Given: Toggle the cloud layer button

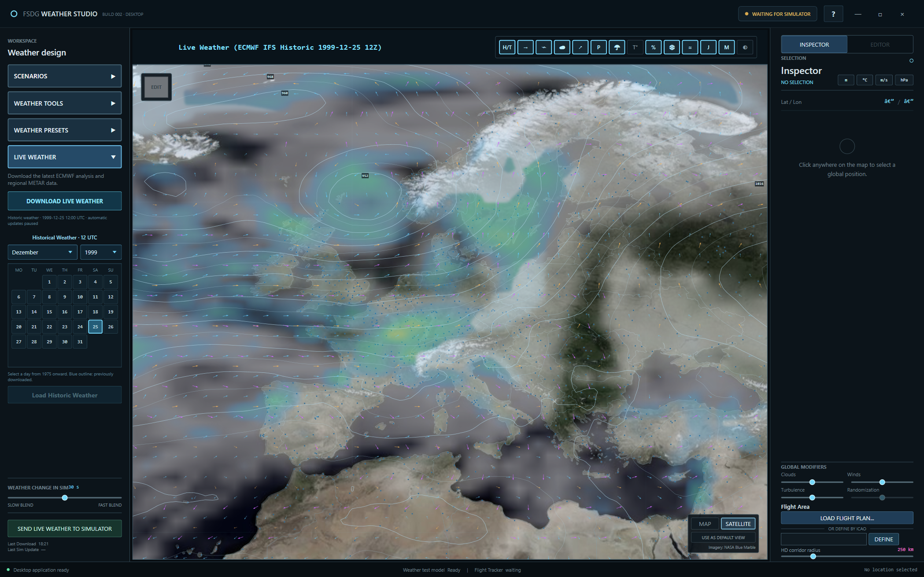Looking at the screenshot, I should (x=562, y=48).
